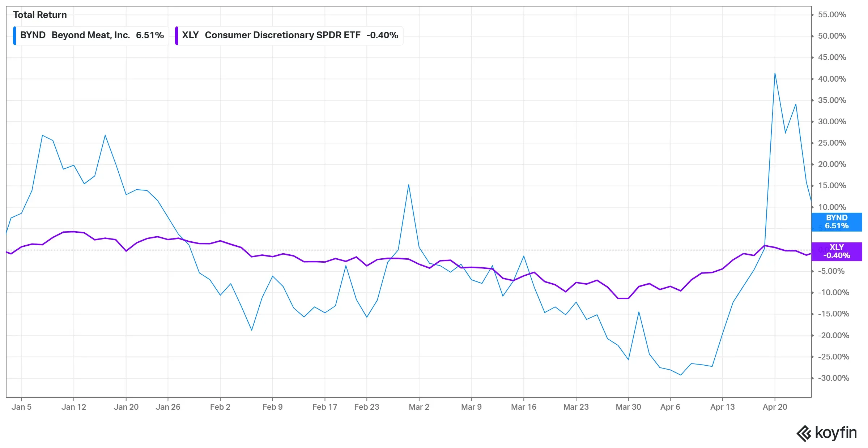Click the BYND low near -30% after Apr 6
This screenshot has width=868, height=448.
681,375
